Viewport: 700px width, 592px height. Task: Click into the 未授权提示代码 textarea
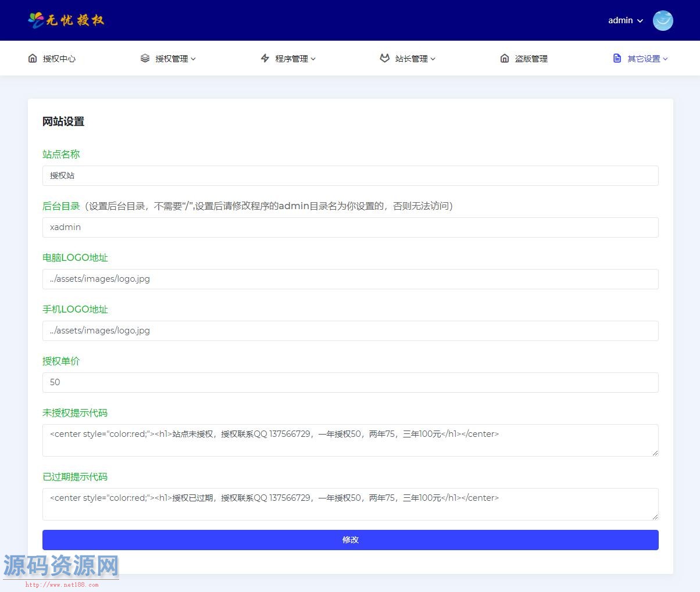point(351,440)
